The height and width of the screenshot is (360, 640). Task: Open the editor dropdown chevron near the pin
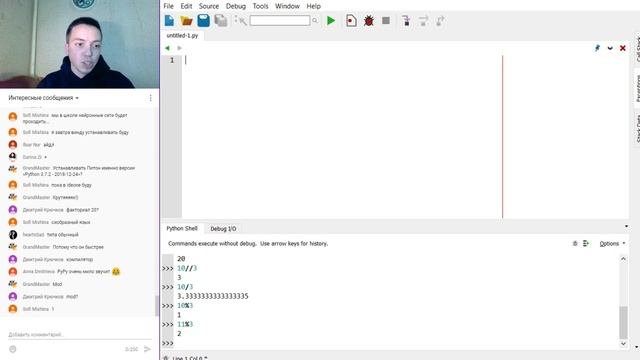click(610, 48)
